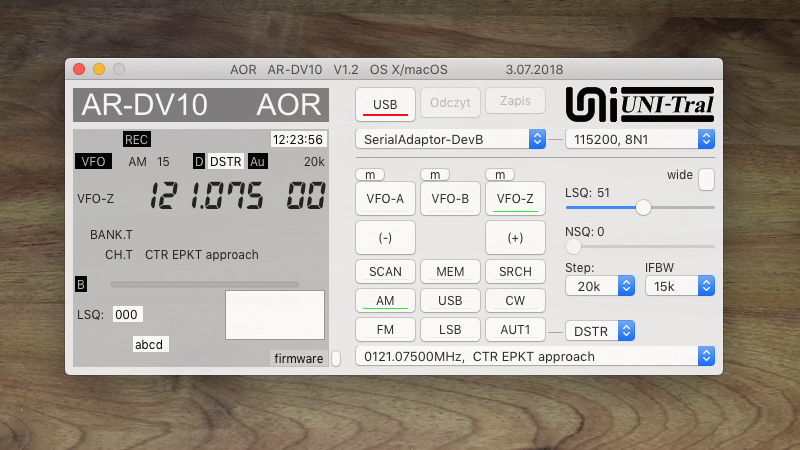Image resolution: width=800 pixels, height=450 pixels.
Task: Select AM modulation mode
Action: (385, 301)
